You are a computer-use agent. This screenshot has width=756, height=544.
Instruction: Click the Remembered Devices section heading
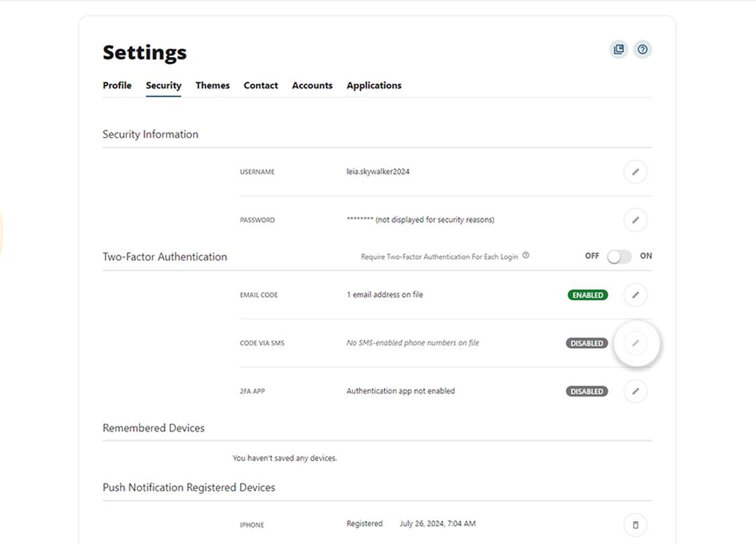pyautogui.click(x=154, y=428)
